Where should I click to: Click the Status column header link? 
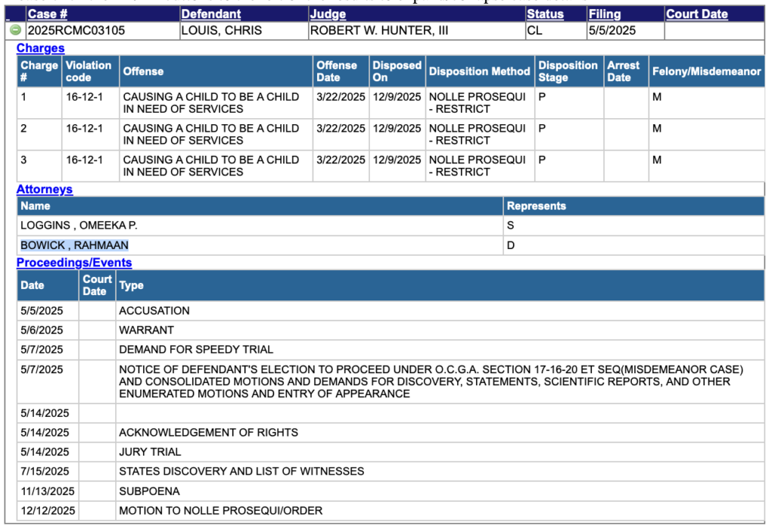545,14
